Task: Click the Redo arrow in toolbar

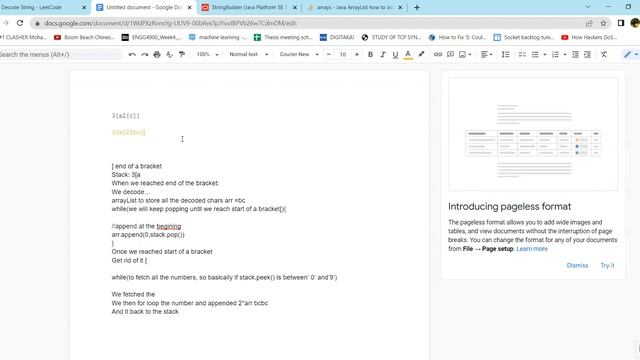Action: pyautogui.click(x=144, y=54)
